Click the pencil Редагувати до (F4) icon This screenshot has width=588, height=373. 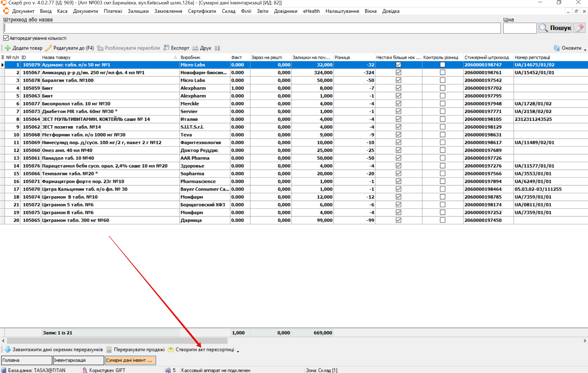pos(48,48)
